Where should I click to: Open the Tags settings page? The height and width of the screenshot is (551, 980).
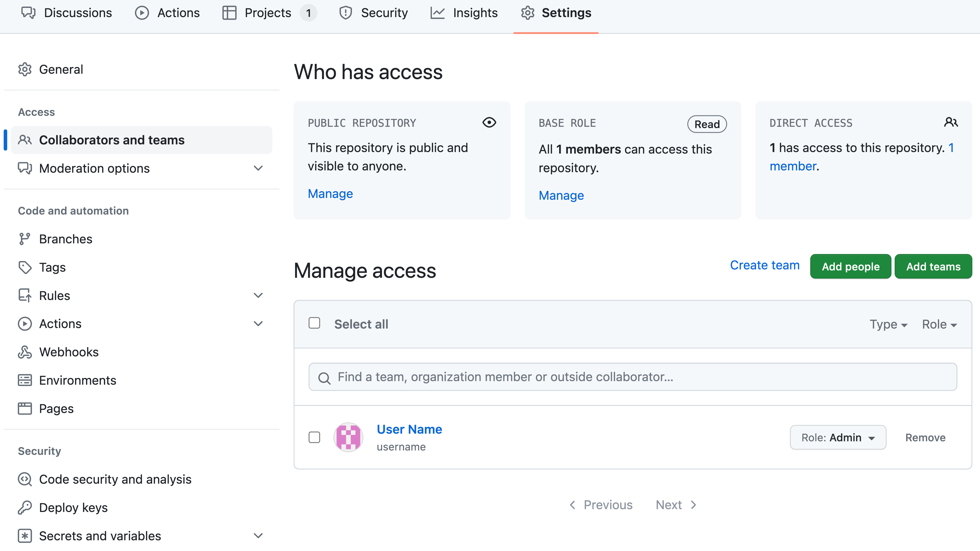tap(141, 267)
